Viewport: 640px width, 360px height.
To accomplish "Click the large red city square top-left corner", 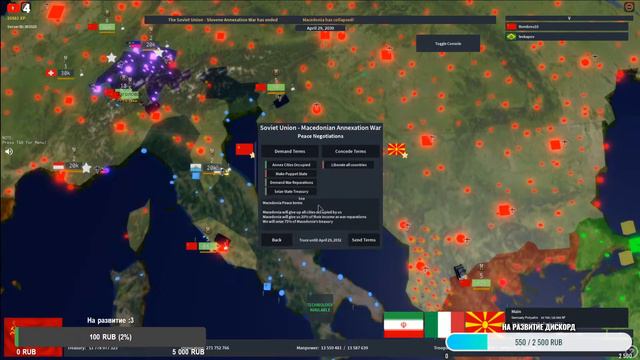I will coord(56,12).
